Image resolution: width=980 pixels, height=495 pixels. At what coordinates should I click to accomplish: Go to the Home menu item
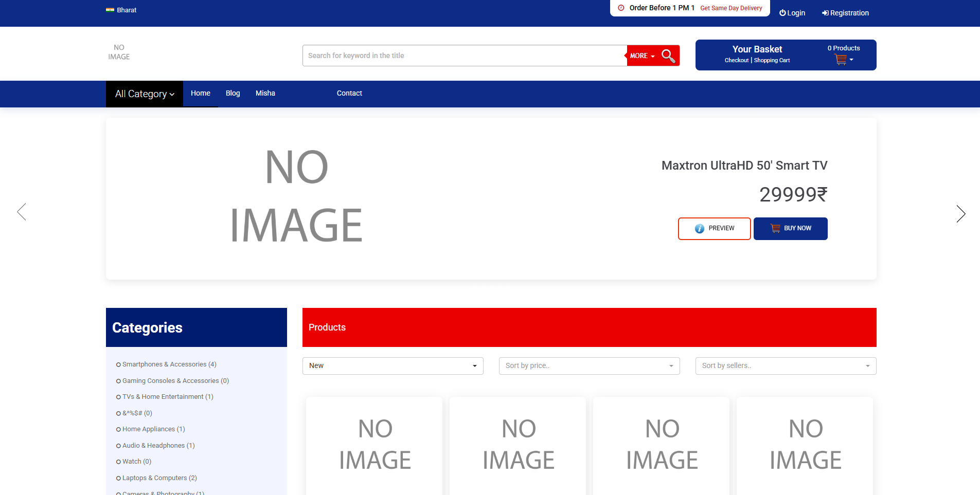click(201, 94)
